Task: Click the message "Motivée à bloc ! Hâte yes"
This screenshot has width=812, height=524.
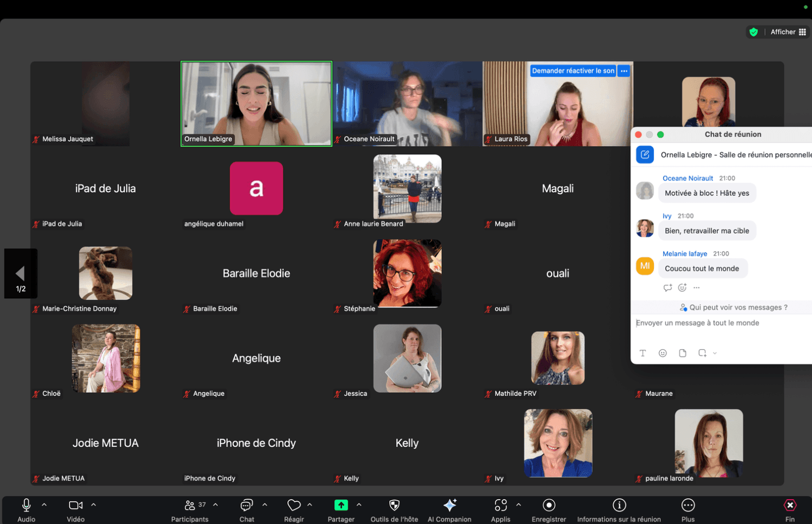Action: point(707,193)
